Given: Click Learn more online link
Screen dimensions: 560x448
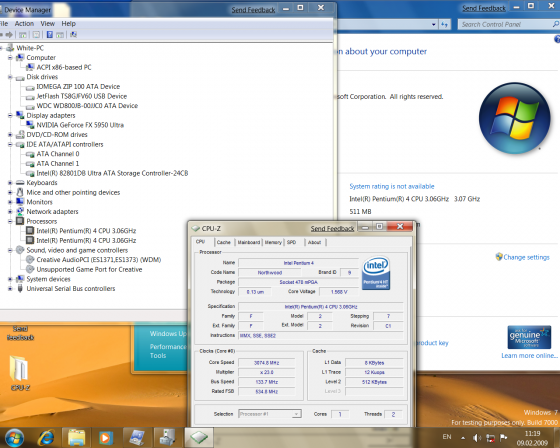Looking at the screenshot, I should point(530,355).
